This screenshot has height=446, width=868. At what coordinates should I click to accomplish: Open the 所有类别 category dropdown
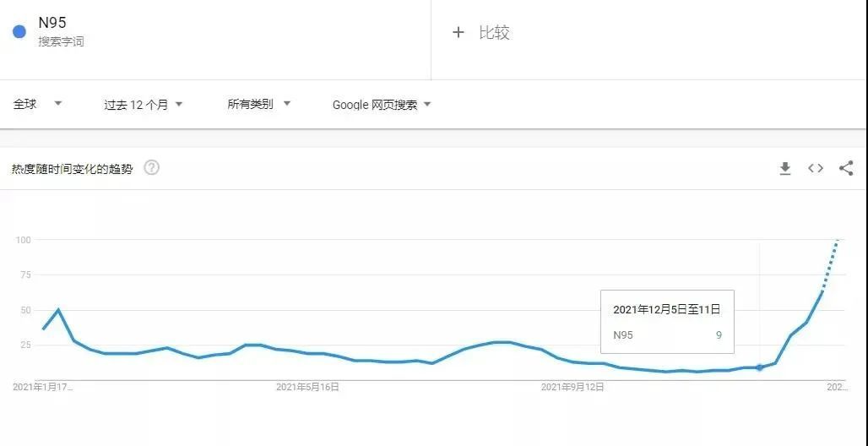[x=259, y=104]
